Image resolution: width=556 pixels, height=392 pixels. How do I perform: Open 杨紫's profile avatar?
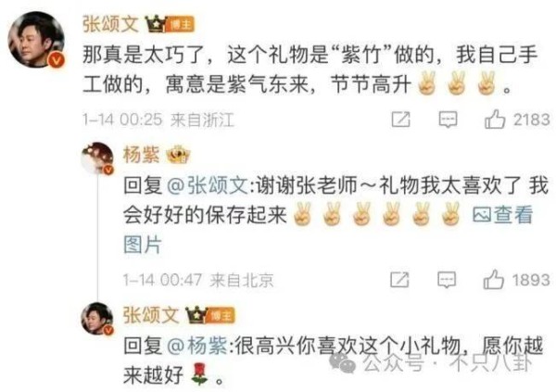[x=97, y=158]
